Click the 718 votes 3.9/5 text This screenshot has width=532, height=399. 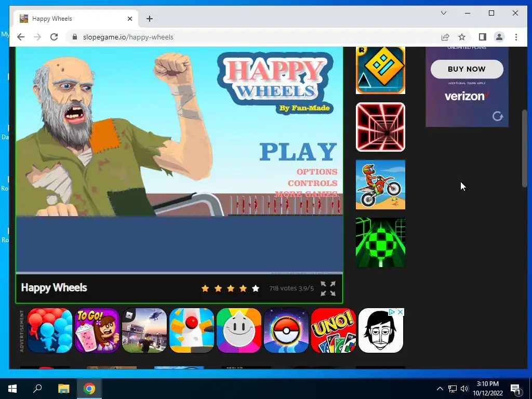[291, 288]
